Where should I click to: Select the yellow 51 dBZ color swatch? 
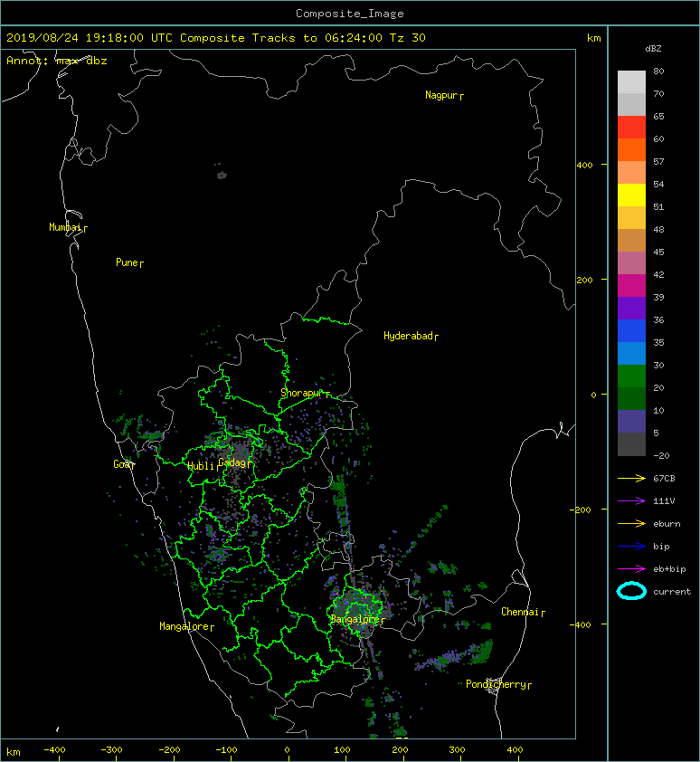click(631, 195)
